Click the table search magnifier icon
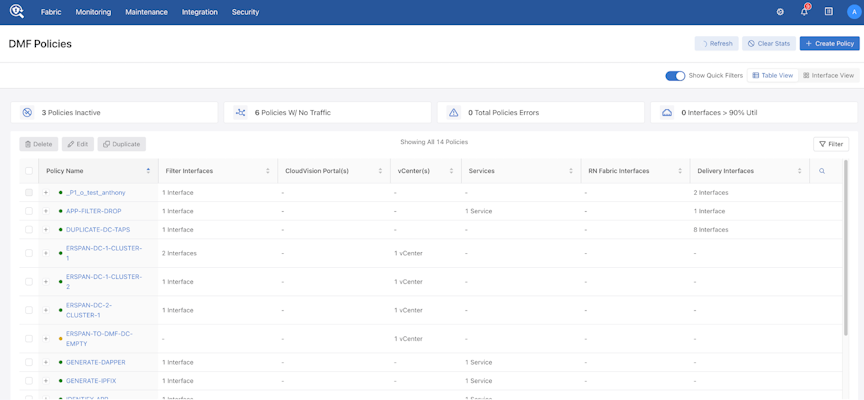 tap(822, 171)
